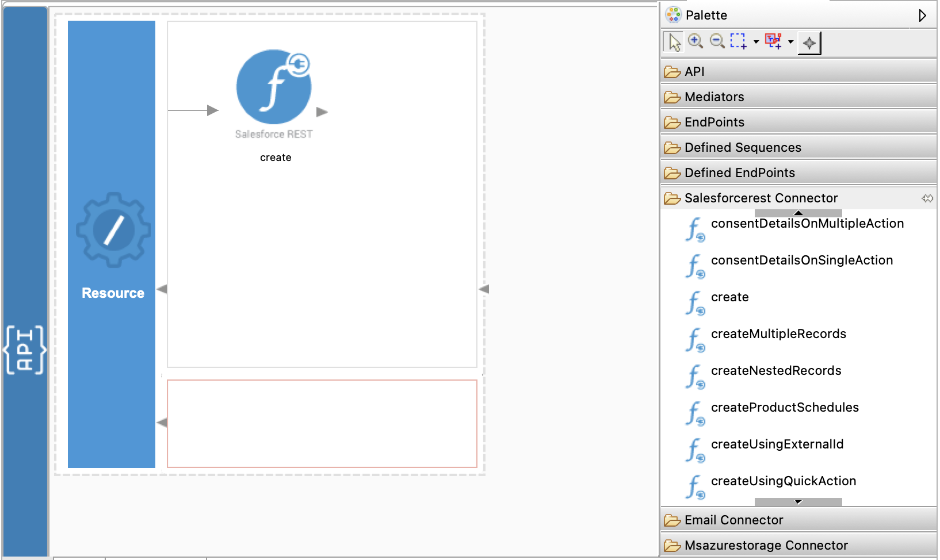
Task: Choose the createUsingExternalId operation icon
Action: (x=695, y=450)
